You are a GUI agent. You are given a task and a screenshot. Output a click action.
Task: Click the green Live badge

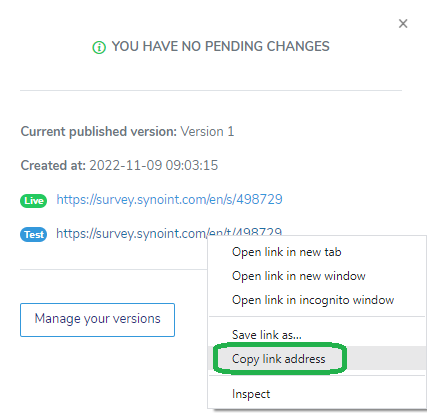coord(34,201)
